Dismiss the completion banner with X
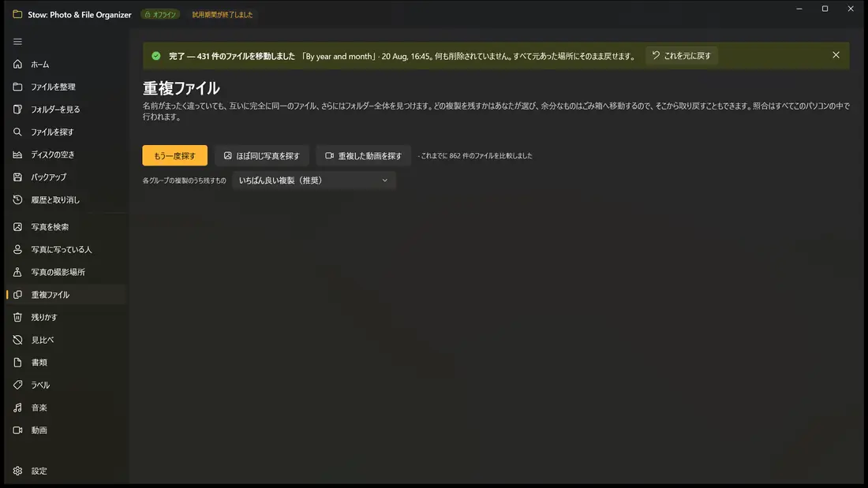Image resolution: width=868 pixels, height=488 pixels. click(x=836, y=54)
